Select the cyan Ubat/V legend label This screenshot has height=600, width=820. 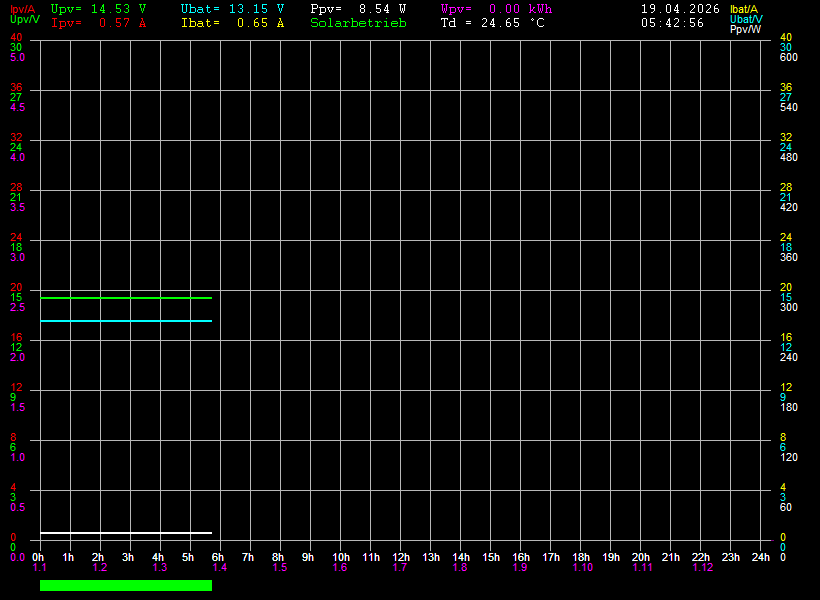[746, 19]
